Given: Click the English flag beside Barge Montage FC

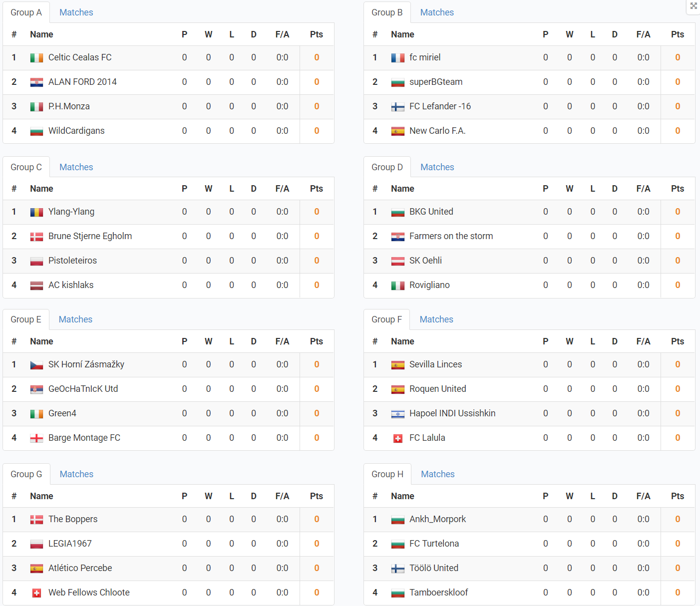Looking at the screenshot, I should click(36, 438).
